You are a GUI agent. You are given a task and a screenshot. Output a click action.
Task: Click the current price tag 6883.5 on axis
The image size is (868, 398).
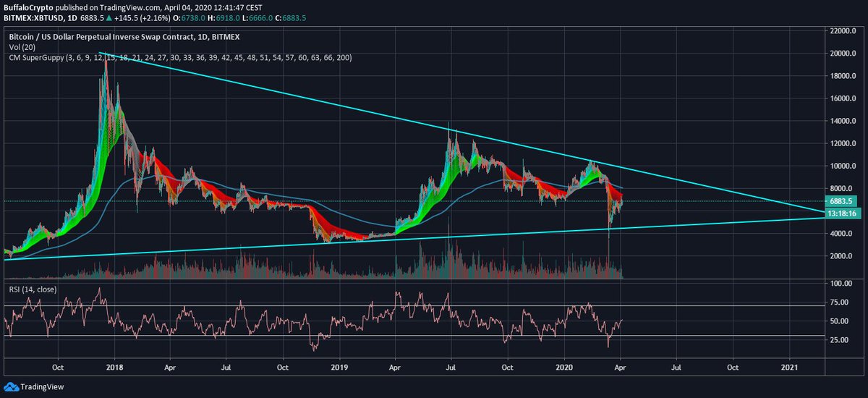coord(843,201)
